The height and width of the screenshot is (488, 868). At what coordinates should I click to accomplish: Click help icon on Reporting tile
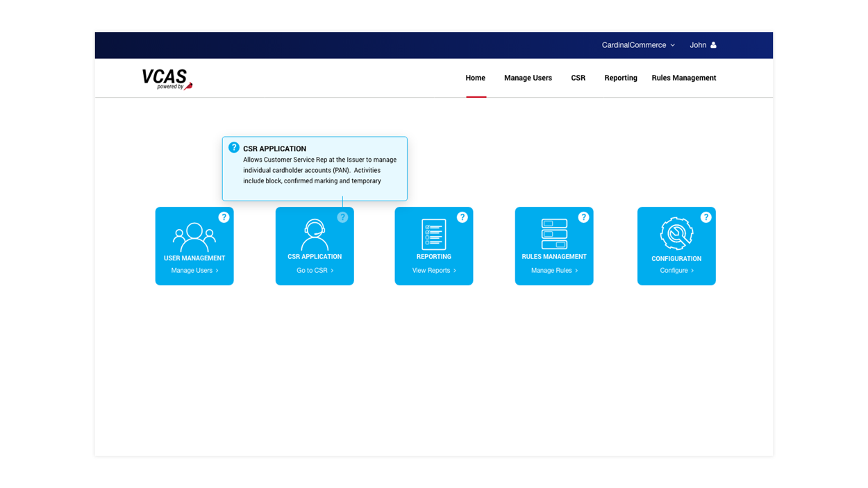pyautogui.click(x=462, y=217)
